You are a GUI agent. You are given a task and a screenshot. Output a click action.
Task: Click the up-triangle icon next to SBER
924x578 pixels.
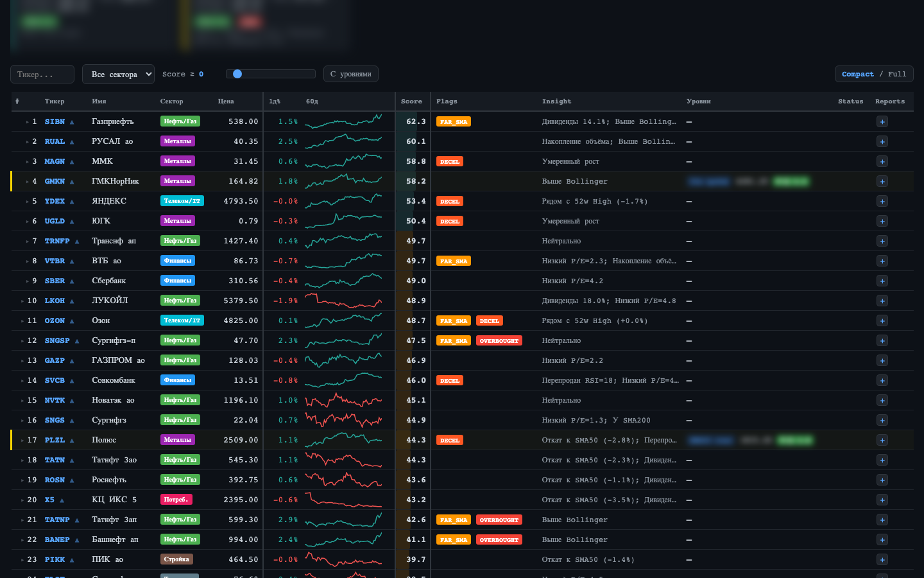[x=72, y=281]
